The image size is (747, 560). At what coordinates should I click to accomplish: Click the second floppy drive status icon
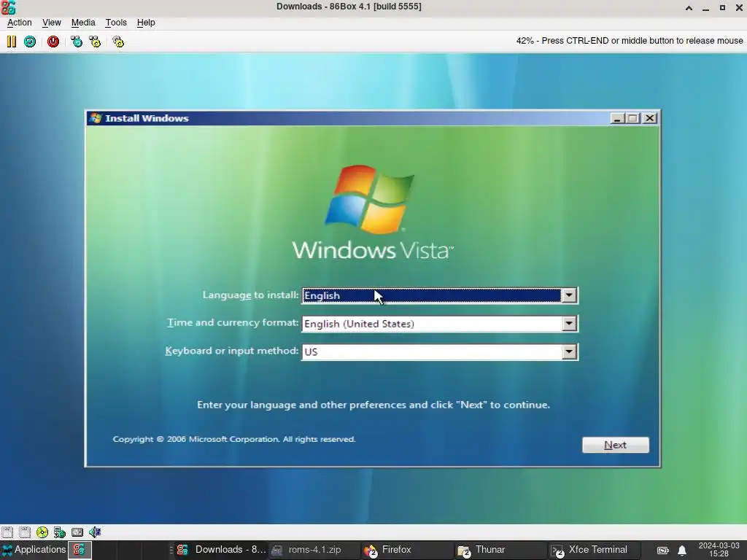(25, 532)
